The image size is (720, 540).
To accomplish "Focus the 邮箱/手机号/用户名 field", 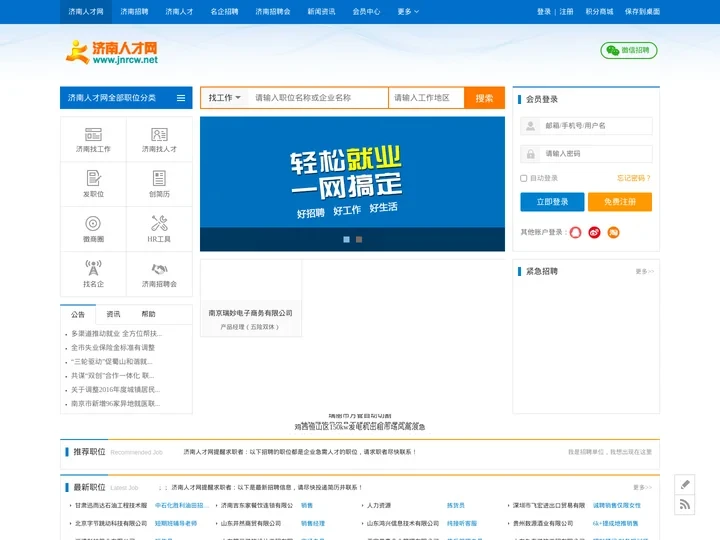I will click(586, 126).
